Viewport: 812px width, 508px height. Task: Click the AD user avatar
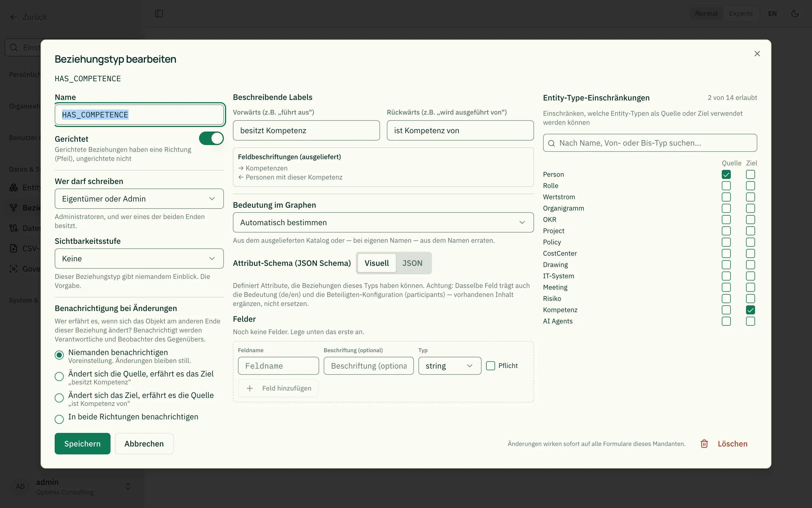(x=20, y=487)
